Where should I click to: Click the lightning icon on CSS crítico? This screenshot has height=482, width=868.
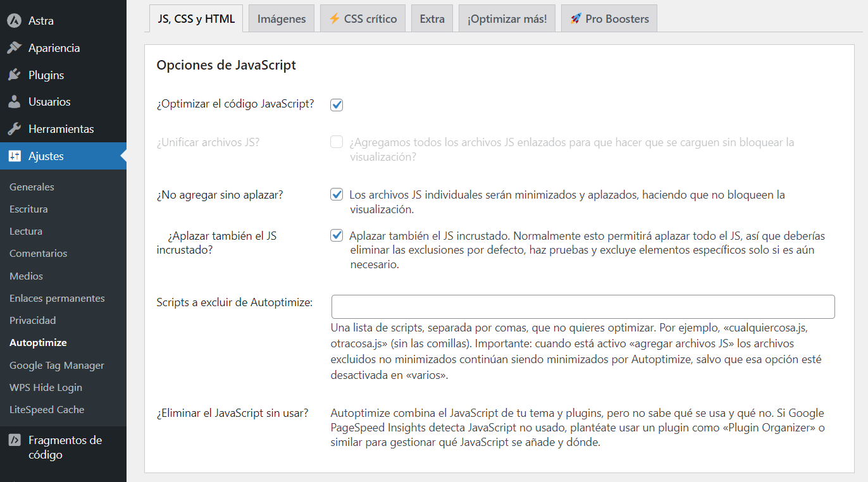click(333, 18)
